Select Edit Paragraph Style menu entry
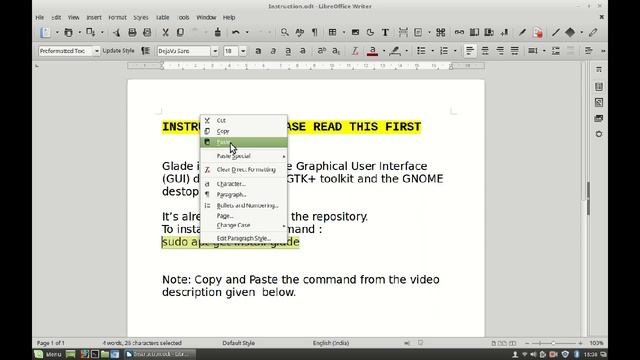Screen dimensions: 640x360 point(244,238)
